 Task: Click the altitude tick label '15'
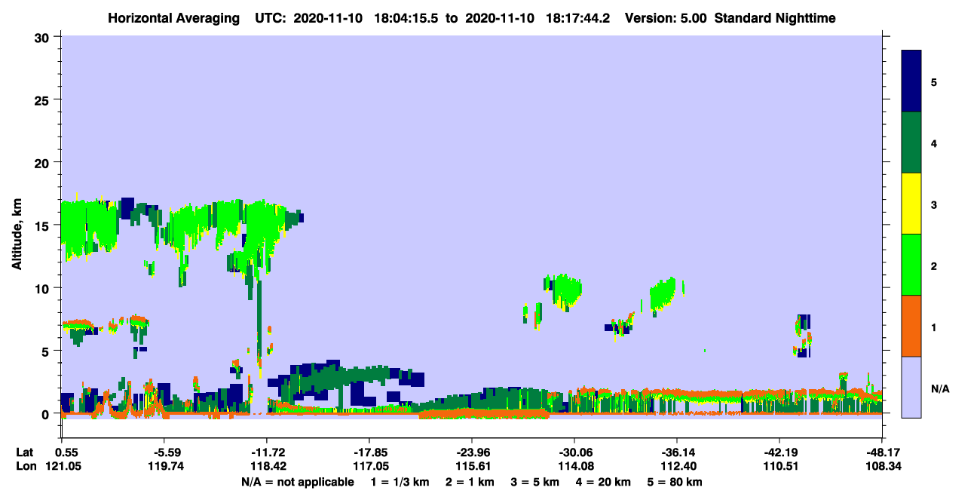(x=44, y=225)
